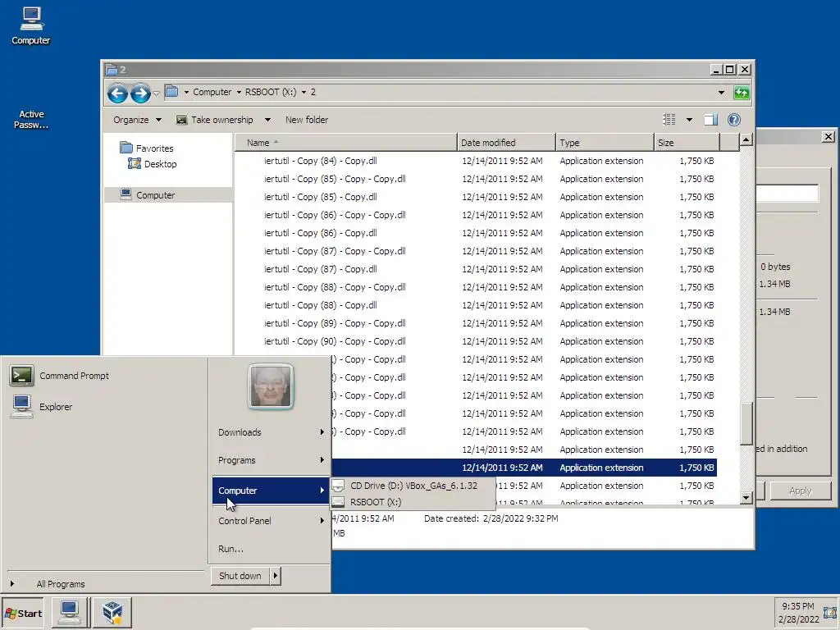Click the New folder button

pos(307,120)
